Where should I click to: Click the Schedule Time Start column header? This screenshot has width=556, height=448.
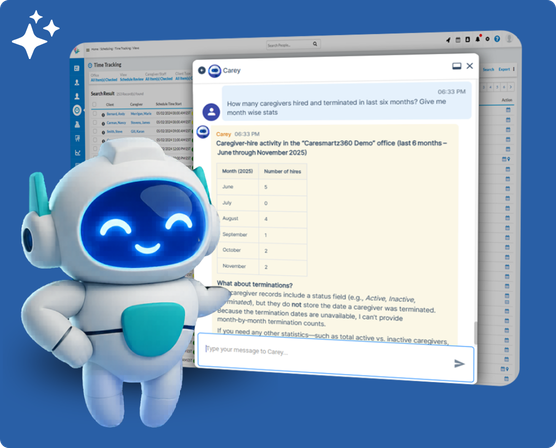tap(169, 104)
